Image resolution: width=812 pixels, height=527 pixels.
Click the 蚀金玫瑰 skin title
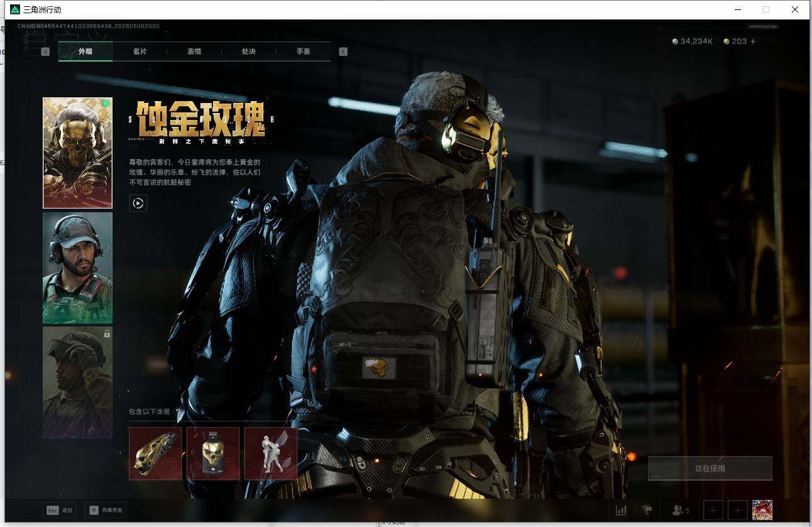[201, 119]
